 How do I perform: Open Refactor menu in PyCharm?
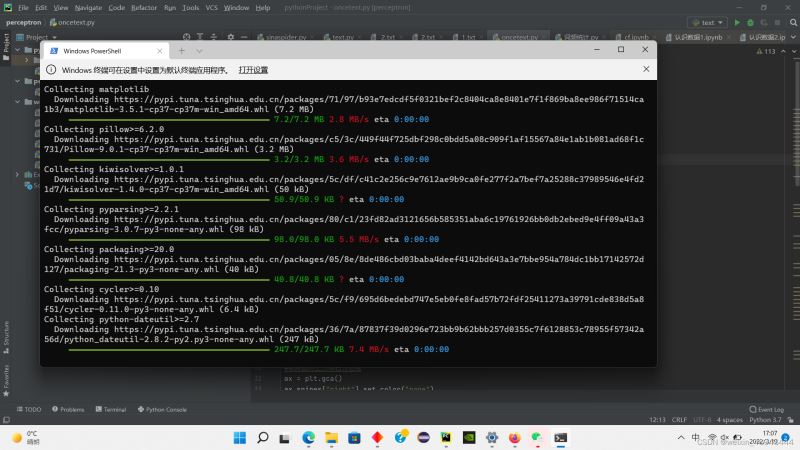[x=144, y=8]
